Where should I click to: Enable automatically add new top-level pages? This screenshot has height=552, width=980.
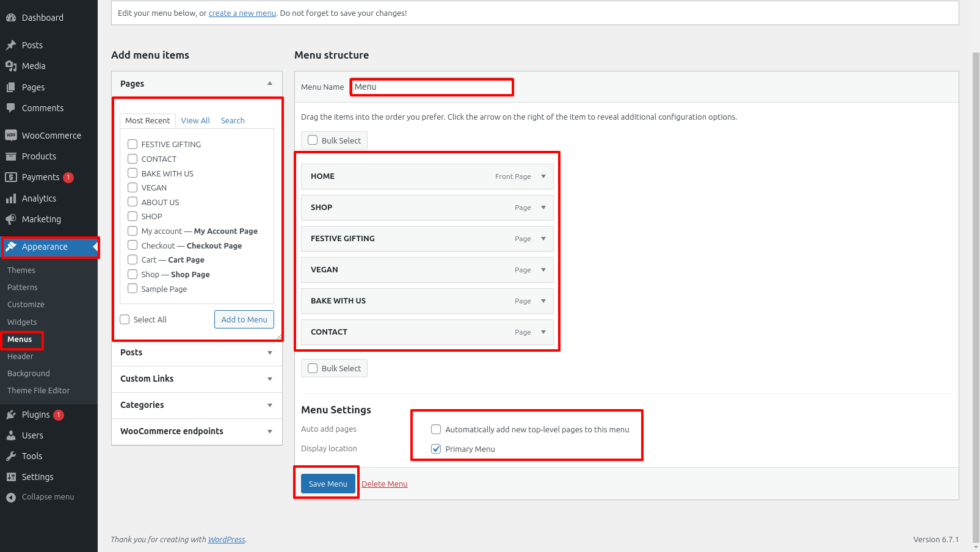pyautogui.click(x=436, y=429)
